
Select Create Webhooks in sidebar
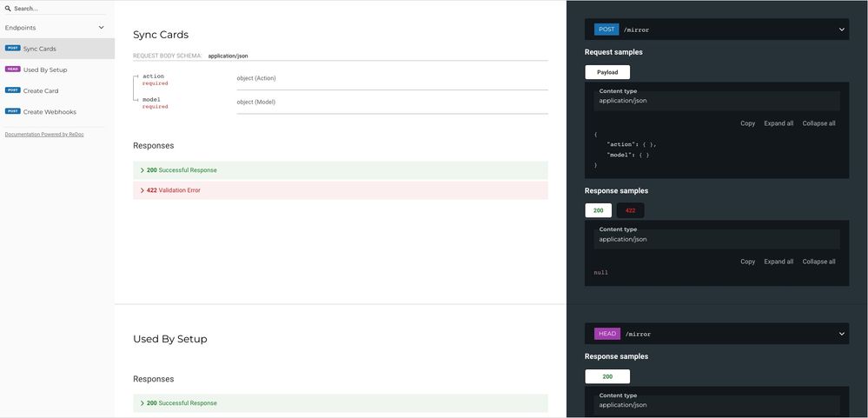click(57, 112)
